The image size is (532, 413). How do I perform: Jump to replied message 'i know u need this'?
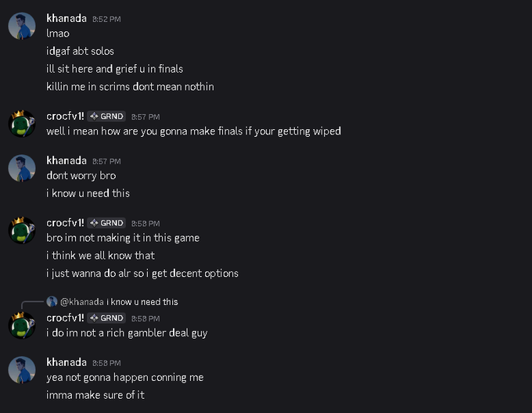tap(142, 302)
